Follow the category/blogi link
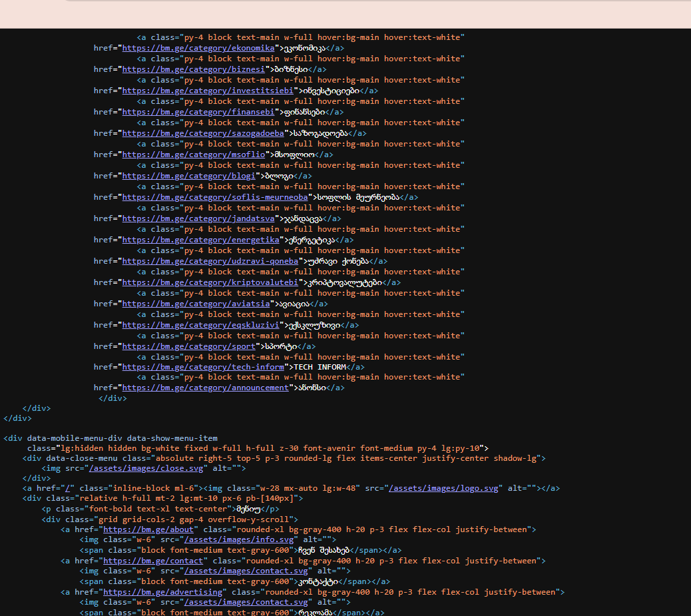This screenshot has height=616, width=691. point(189,176)
